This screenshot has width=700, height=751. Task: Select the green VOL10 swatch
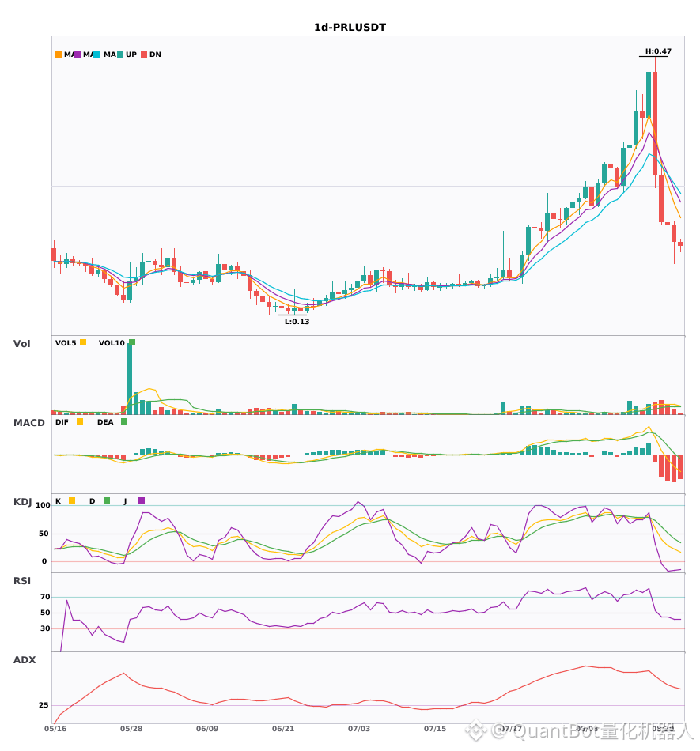132,342
